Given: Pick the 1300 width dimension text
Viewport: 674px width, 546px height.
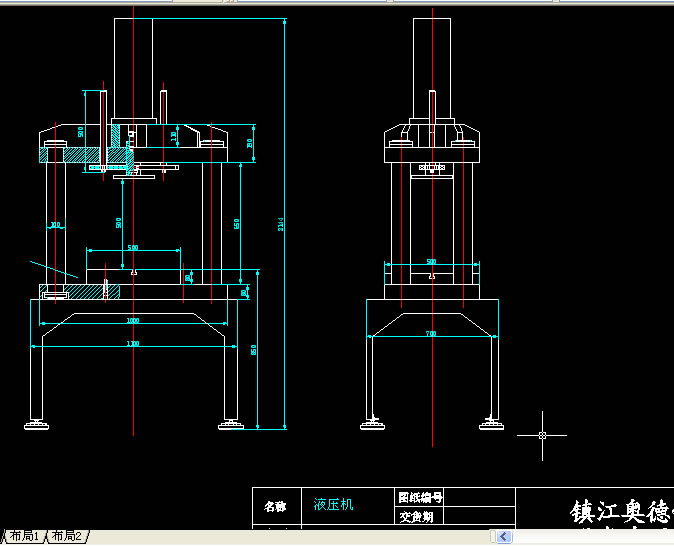Looking at the screenshot, I should tap(132, 344).
